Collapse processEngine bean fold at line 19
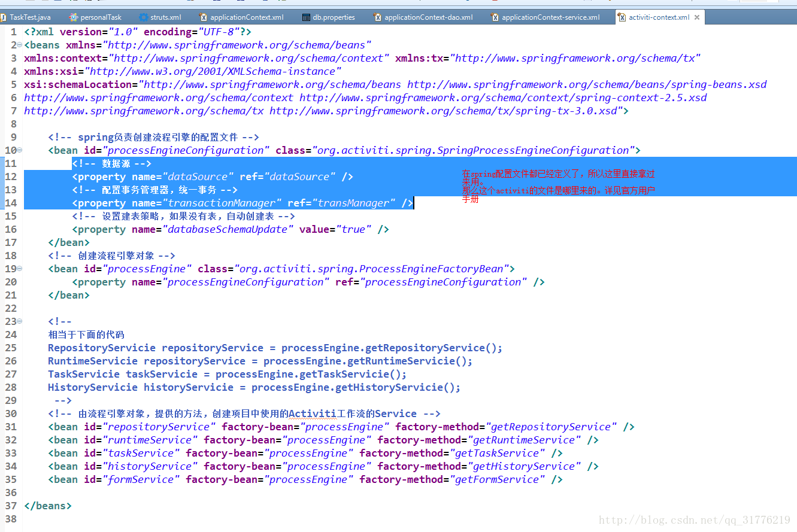 20,269
